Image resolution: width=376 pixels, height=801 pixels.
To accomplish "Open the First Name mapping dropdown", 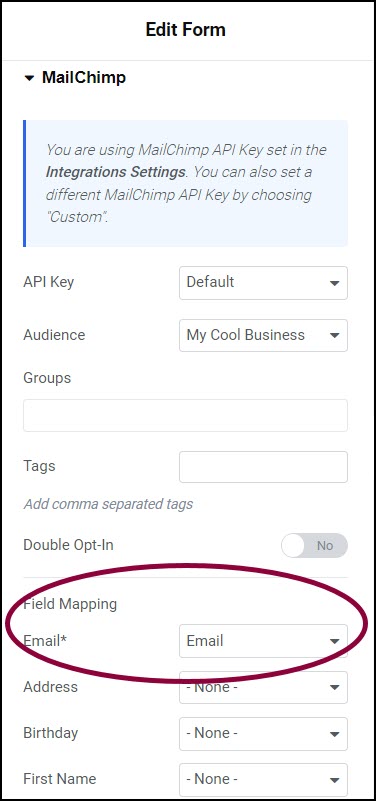I will 263,780.
